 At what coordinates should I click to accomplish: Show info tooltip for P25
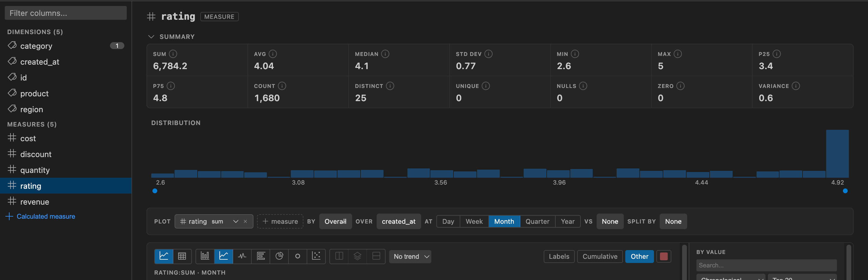pyautogui.click(x=777, y=54)
